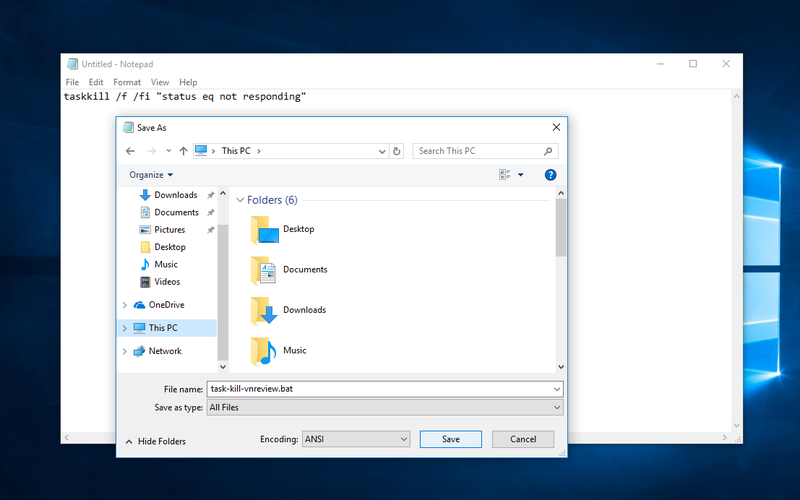The image size is (800, 500).
Task: Click 'This PC' breadcrumb in address bar
Action: (x=236, y=151)
